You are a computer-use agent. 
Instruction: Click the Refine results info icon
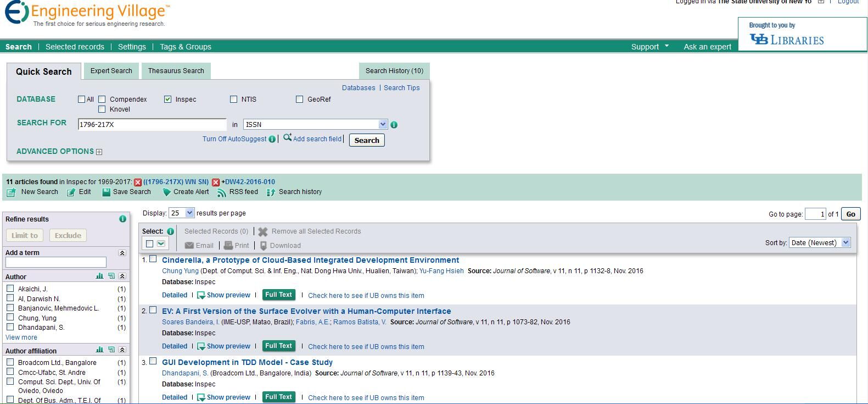pyautogui.click(x=122, y=219)
